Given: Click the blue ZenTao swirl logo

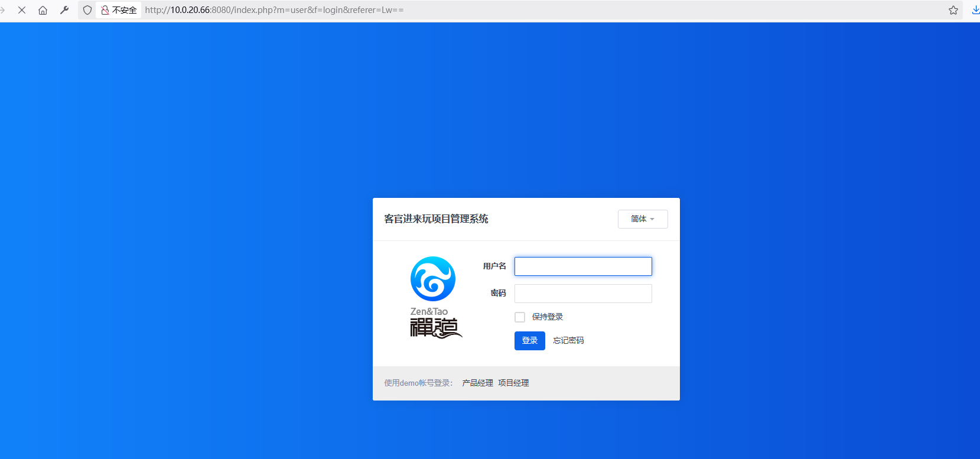Looking at the screenshot, I should (433, 279).
